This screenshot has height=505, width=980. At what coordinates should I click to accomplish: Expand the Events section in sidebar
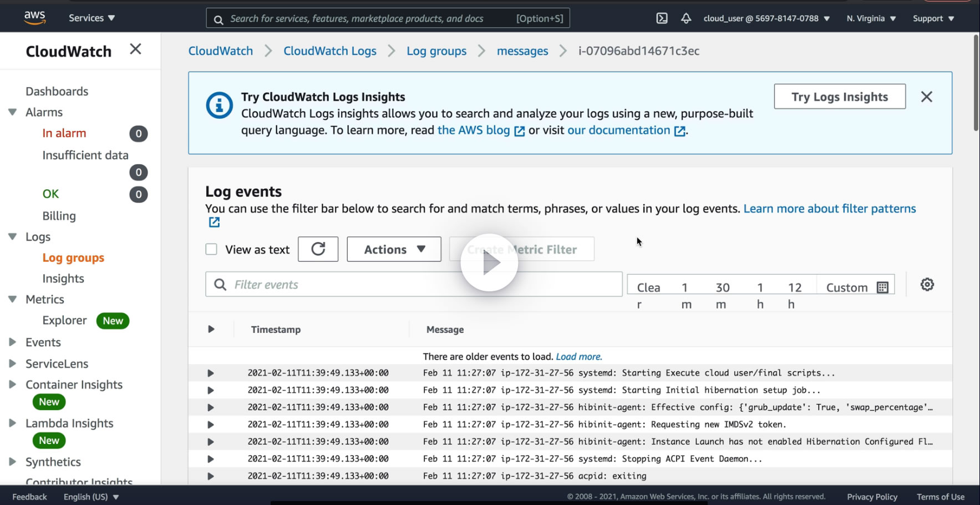pyautogui.click(x=12, y=342)
